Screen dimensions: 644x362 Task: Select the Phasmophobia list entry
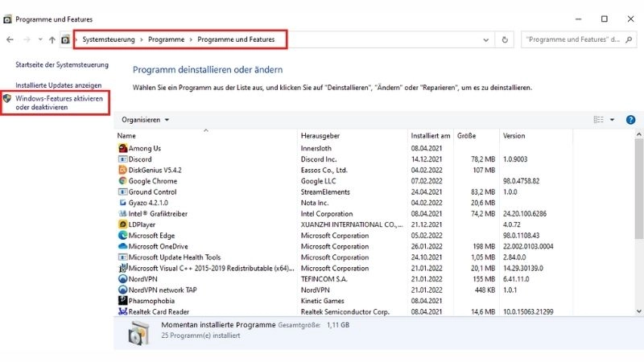[151, 301]
